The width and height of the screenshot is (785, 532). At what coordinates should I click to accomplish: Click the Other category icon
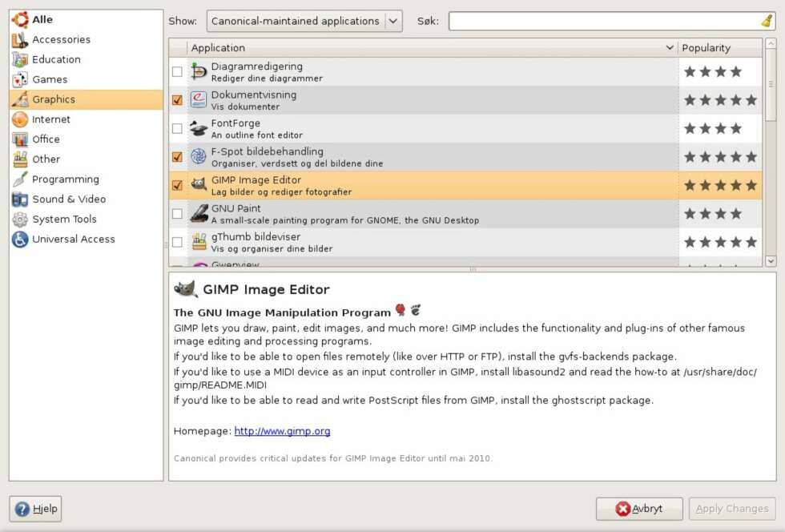point(20,159)
